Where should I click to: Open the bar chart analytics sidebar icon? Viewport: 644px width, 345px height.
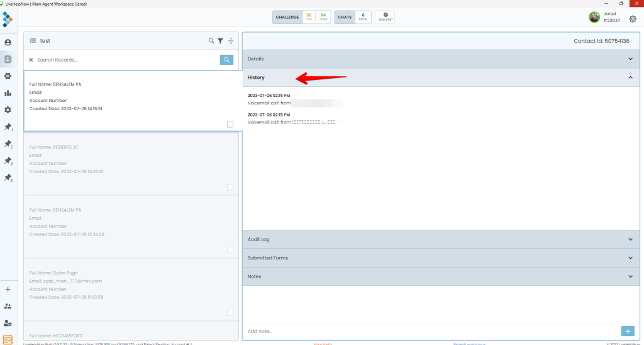8,93
